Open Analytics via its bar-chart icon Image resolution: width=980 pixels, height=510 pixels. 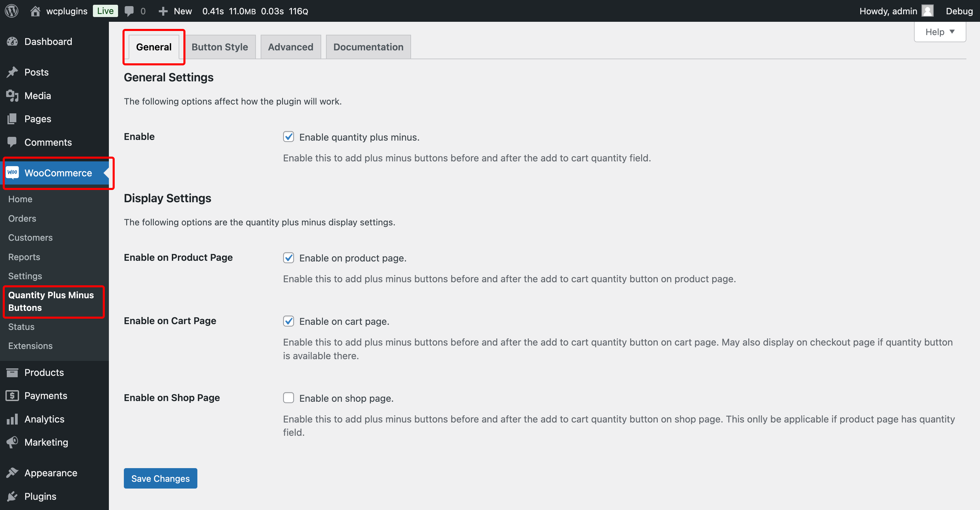coord(12,419)
